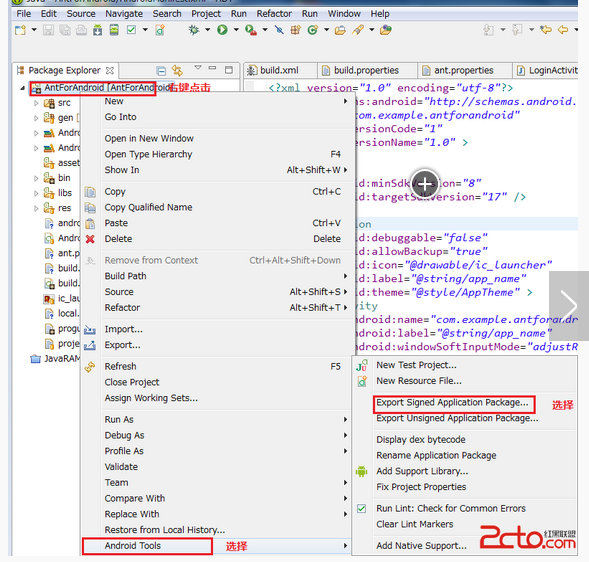Choose Export Signed Application Package
Screen dimensions: 589x562
click(x=452, y=402)
